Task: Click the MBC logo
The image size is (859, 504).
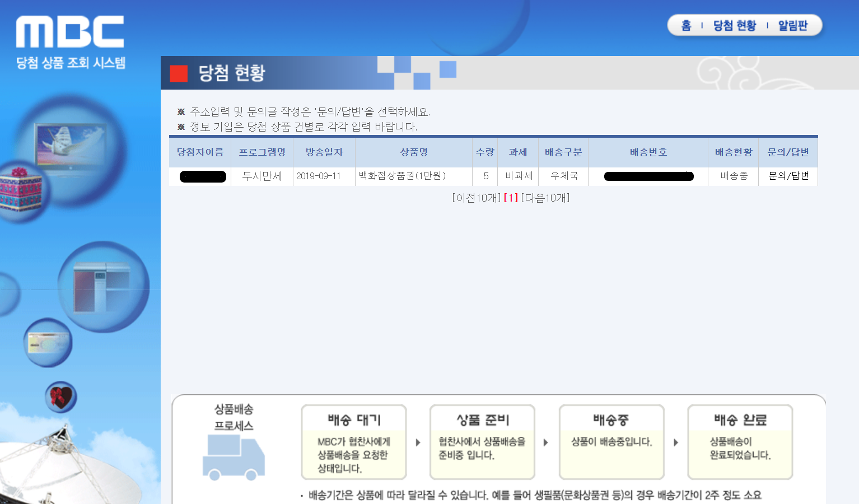Action: click(70, 31)
